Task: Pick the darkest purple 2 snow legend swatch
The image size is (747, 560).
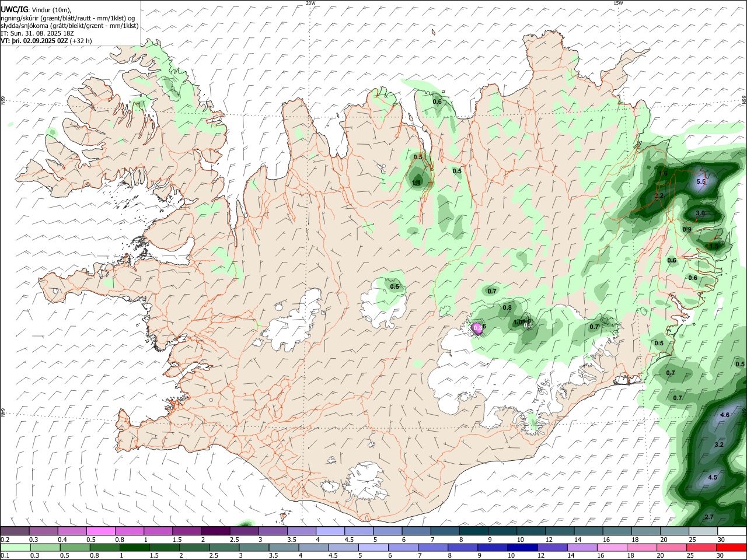Action: click(215, 531)
